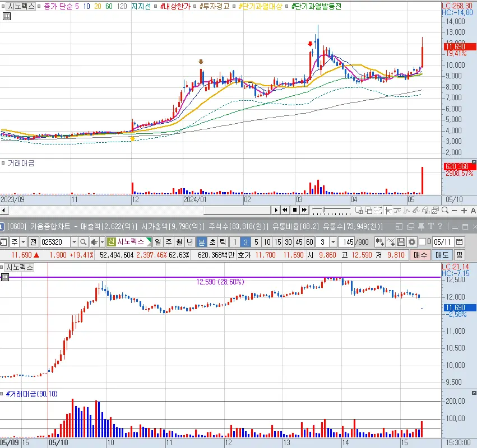Select the 년 yearly period tab
This screenshot has width=477, height=448.
(190, 242)
